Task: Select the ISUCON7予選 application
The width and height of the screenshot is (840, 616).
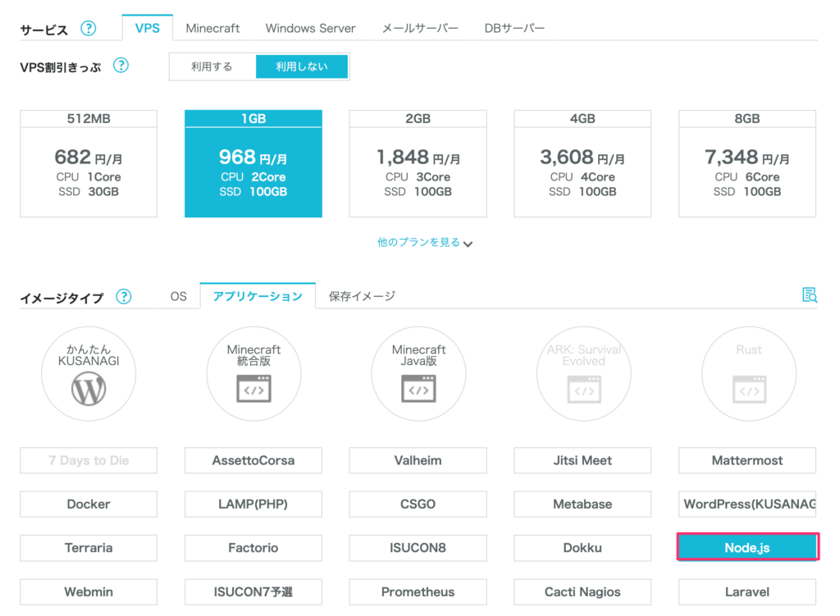Action: click(x=253, y=592)
